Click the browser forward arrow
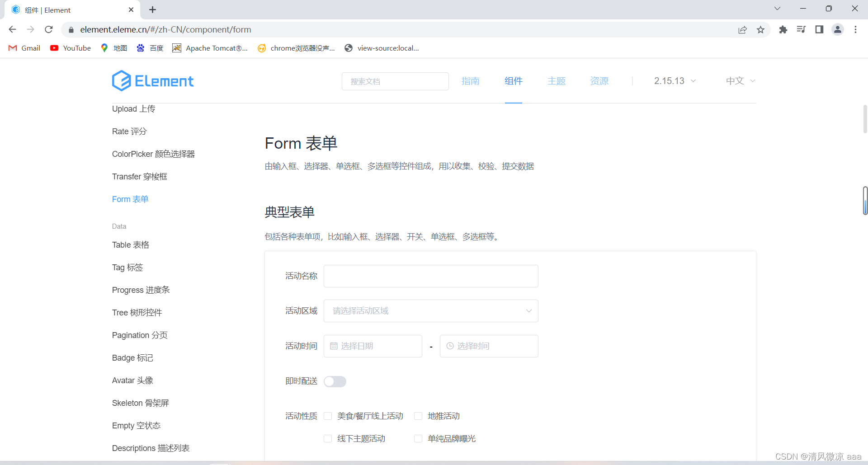Image resolution: width=868 pixels, height=465 pixels. pyautogui.click(x=30, y=29)
